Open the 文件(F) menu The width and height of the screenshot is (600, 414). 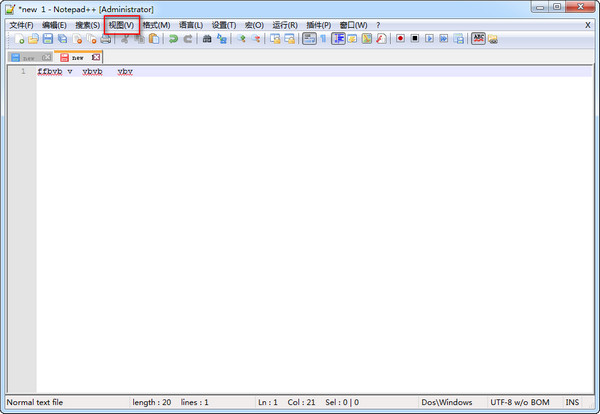coord(21,25)
